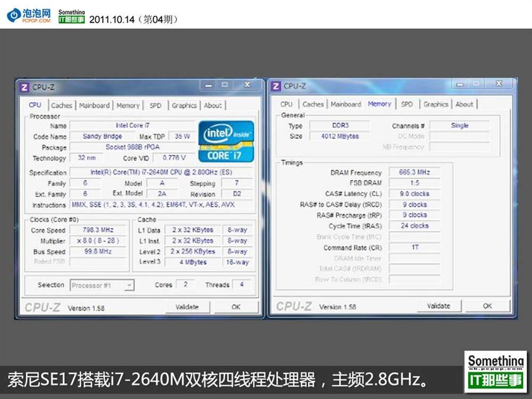Click the Core VID value 0.776 V

click(x=174, y=158)
